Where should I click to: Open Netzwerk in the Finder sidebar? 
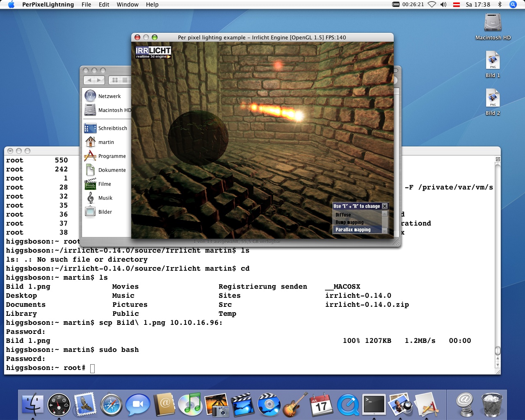109,96
